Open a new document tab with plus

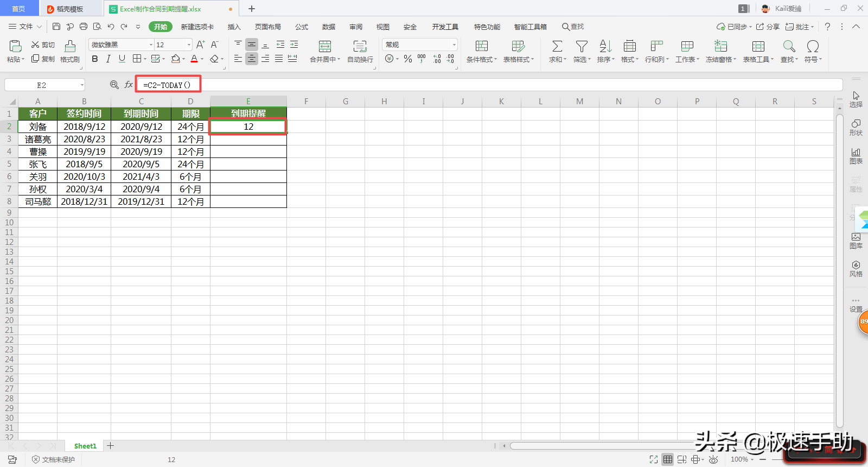click(x=252, y=9)
